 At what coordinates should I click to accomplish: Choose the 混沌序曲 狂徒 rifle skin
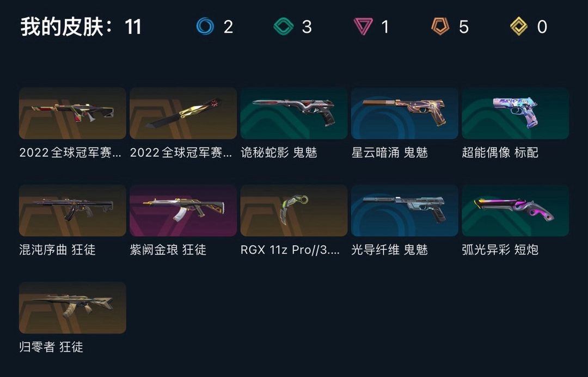click(72, 210)
